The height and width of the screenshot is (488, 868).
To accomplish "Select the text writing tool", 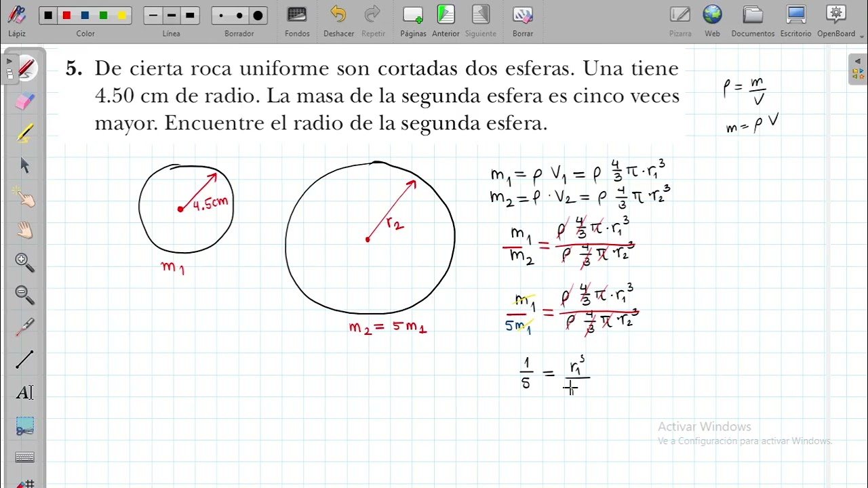I will click(x=25, y=392).
